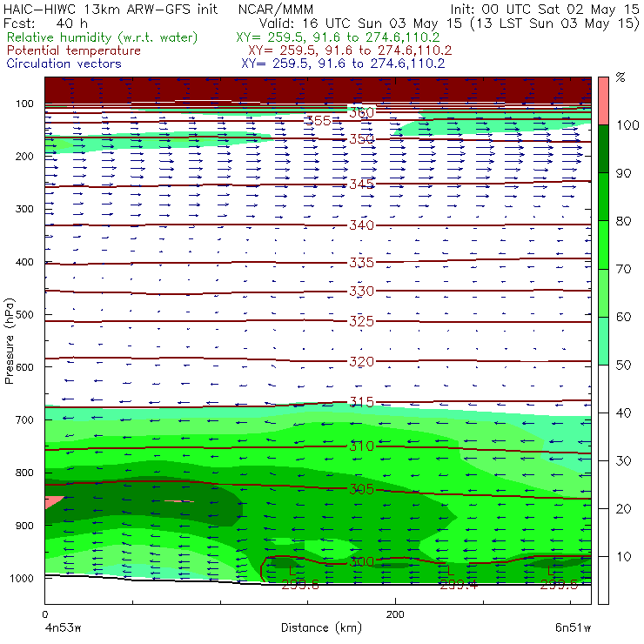Click the 400 pressure axis tick
This screenshot has height=644, width=644.
24,262
